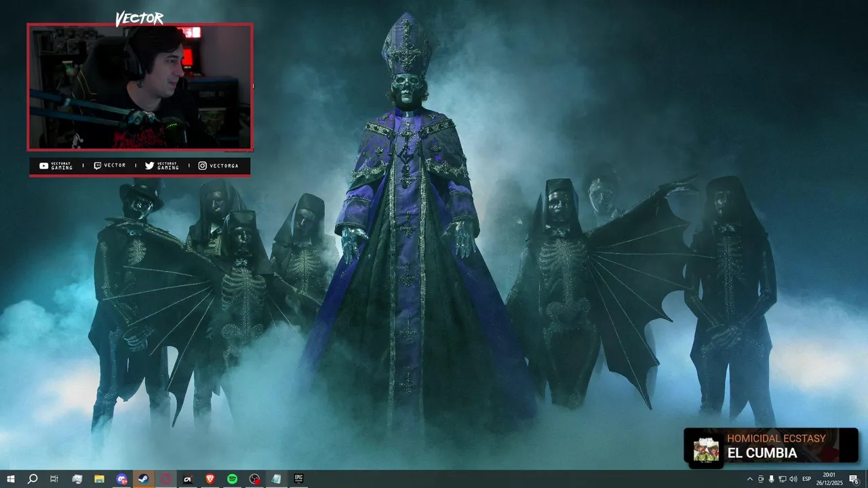
Task: Open Task View from taskbar
Action: [x=54, y=479]
